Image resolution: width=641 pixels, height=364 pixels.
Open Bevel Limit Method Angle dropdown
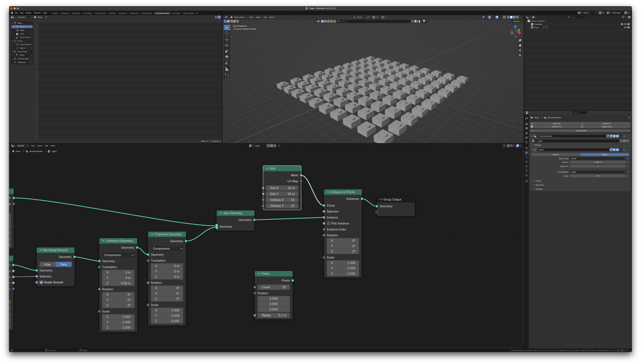pos(598,172)
